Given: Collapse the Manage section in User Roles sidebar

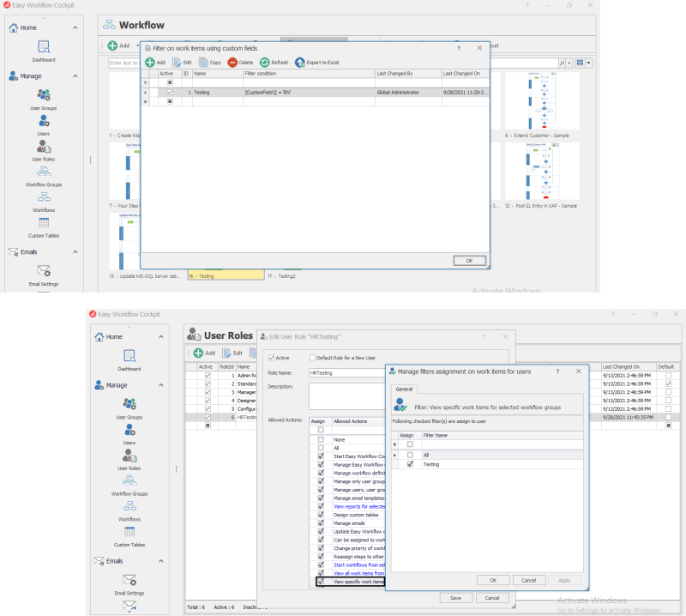Looking at the screenshot, I should coord(161,385).
